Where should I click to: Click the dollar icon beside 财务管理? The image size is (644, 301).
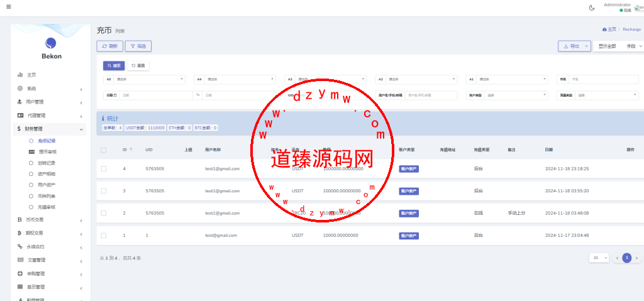[x=19, y=129]
